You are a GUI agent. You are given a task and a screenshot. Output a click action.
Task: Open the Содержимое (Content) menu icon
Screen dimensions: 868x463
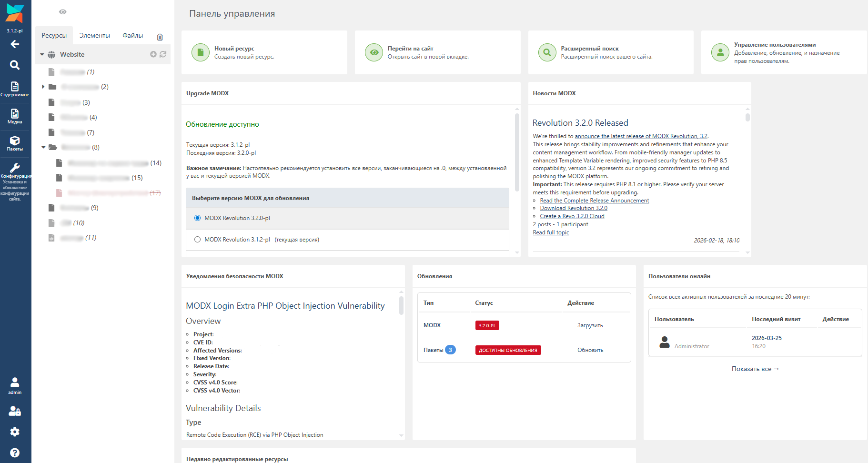[15, 89]
